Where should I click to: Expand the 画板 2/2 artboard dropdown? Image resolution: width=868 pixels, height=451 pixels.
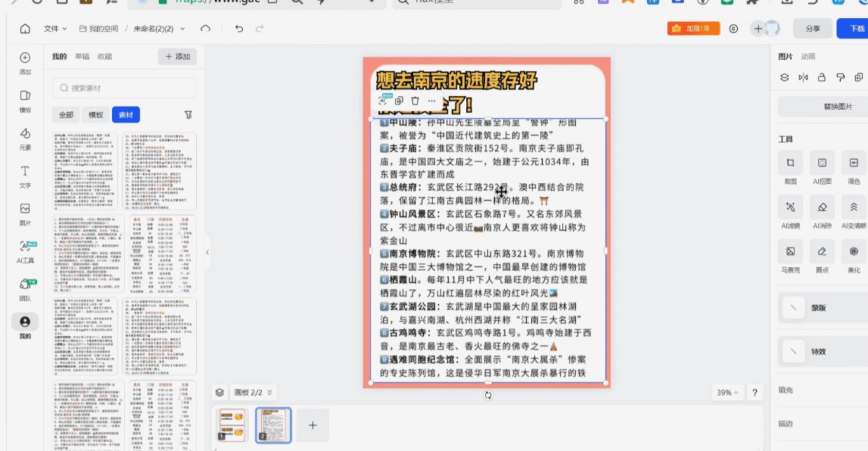(x=253, y=392)
